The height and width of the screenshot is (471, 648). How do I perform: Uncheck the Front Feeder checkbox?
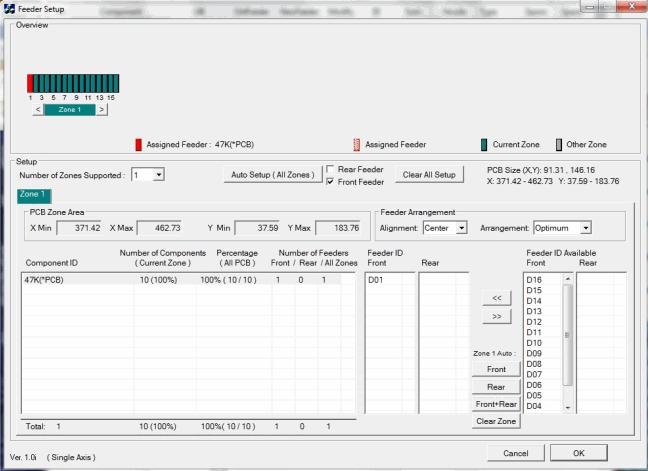click(x=332, y=181)
